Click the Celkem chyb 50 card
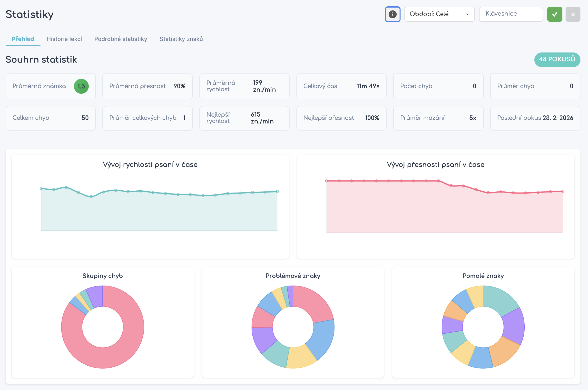Screen dimensions: 588x390 pos(50,118)
